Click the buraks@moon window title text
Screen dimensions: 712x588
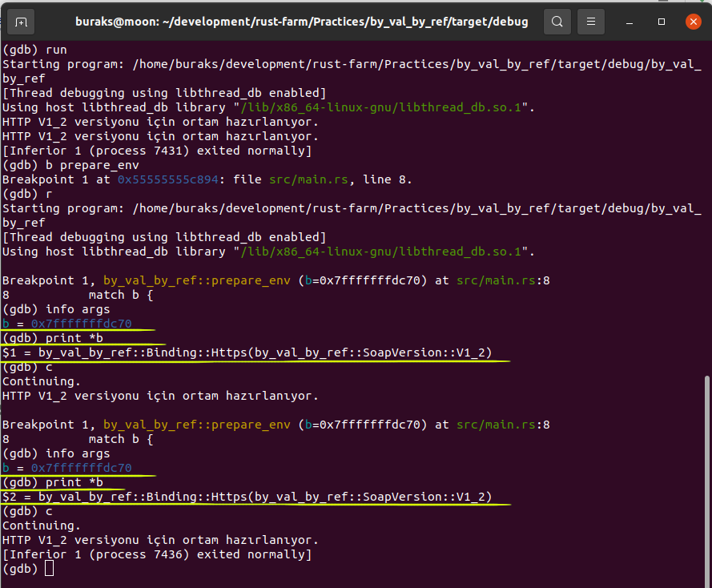(301, 22)
